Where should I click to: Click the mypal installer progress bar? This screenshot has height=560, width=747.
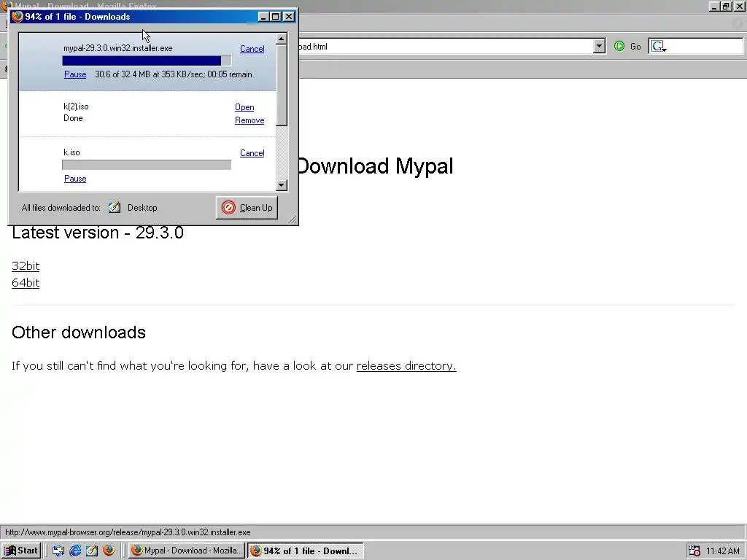point(147,61)
